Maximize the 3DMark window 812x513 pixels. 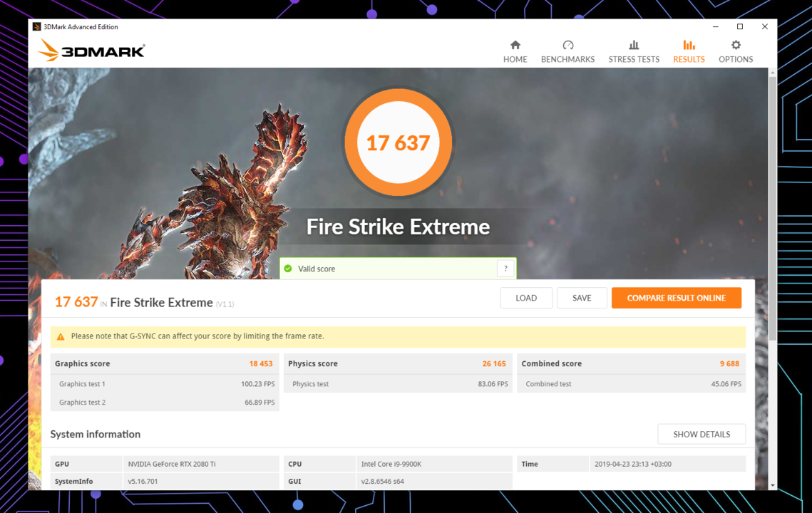pyautogui.click(x=740, y=26)
